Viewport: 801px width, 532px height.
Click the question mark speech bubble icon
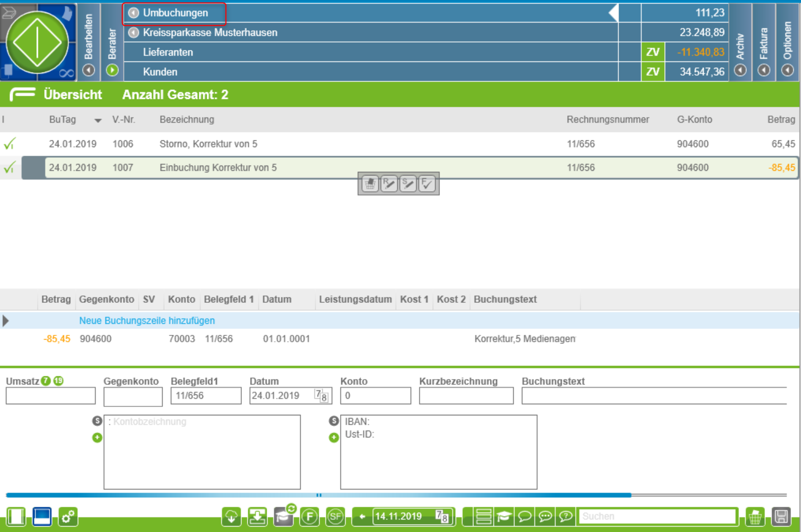pyautogui.click(x=566, y=516)
